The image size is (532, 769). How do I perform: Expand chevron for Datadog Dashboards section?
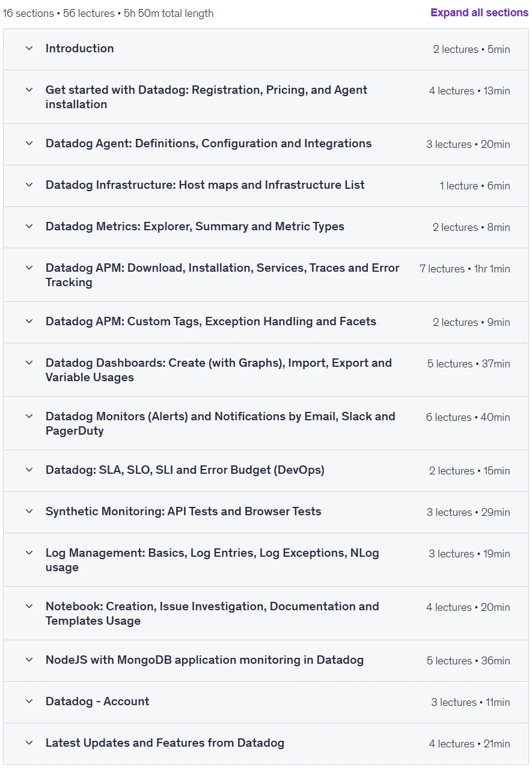tap(29, 363)
